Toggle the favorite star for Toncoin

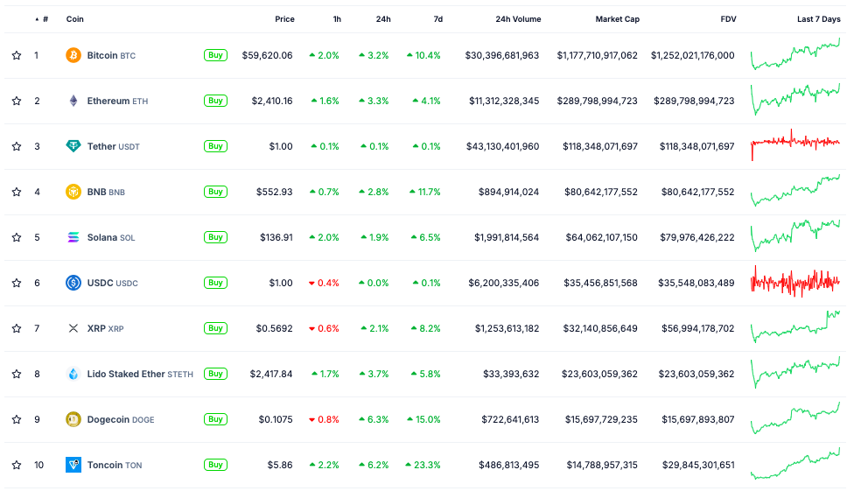(17, 465)
